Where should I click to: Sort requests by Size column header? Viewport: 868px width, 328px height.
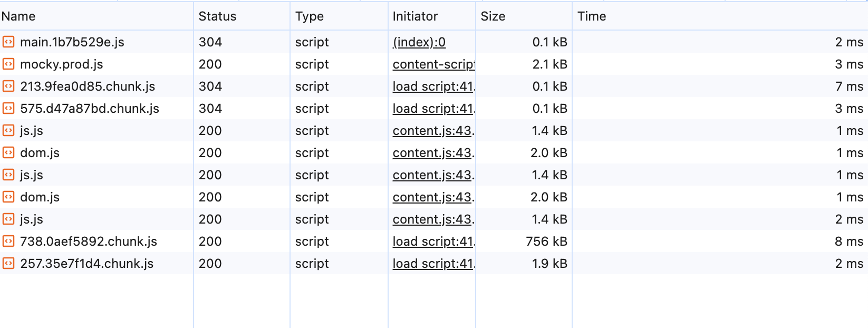(x=493, y=16)
